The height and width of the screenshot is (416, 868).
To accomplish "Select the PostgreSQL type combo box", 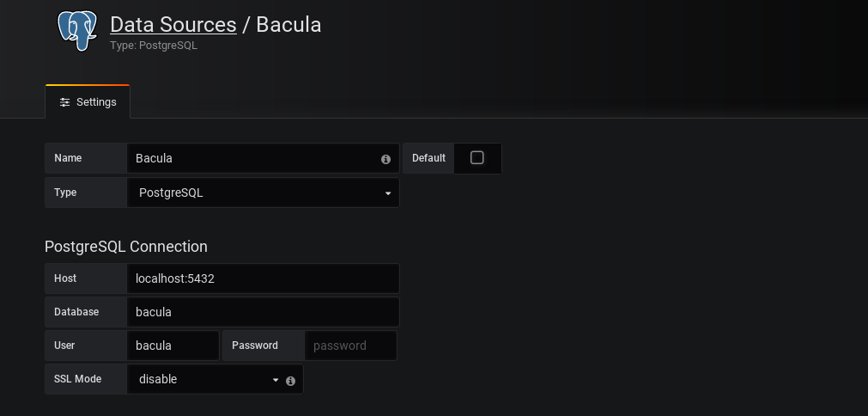I will pyautogui.click(x=263, y=193).
